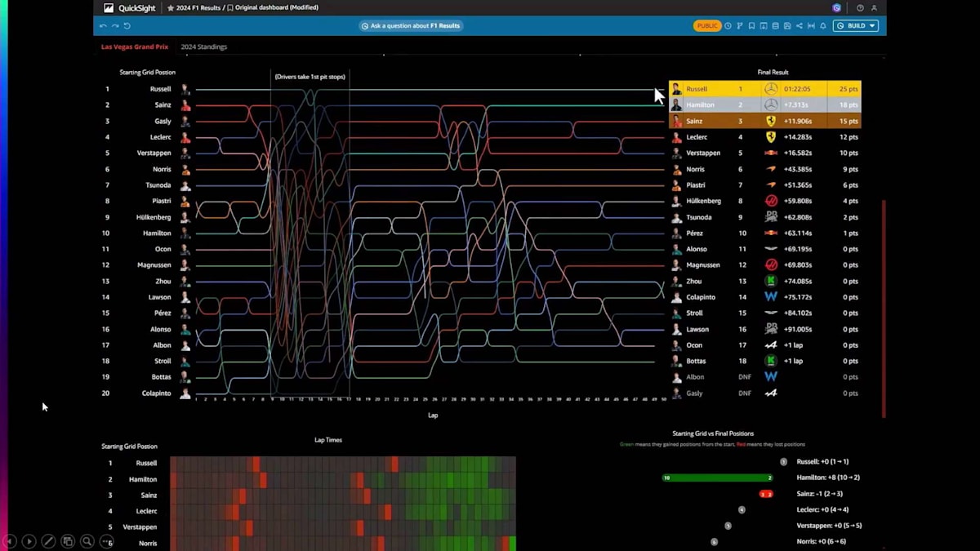
Task: Click the slide overview icon
Action: (68, 541)
